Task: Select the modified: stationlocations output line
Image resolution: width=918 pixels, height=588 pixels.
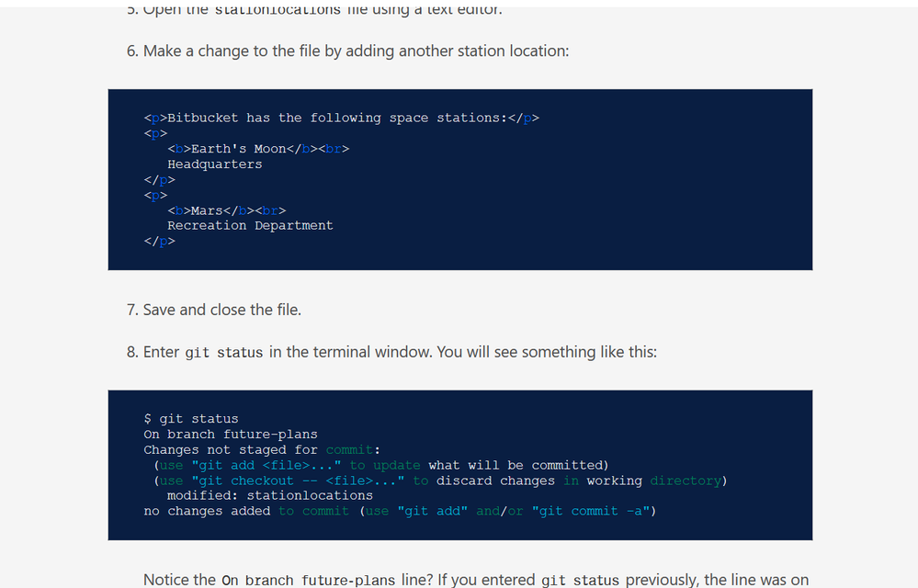Action: coord(273,495)
